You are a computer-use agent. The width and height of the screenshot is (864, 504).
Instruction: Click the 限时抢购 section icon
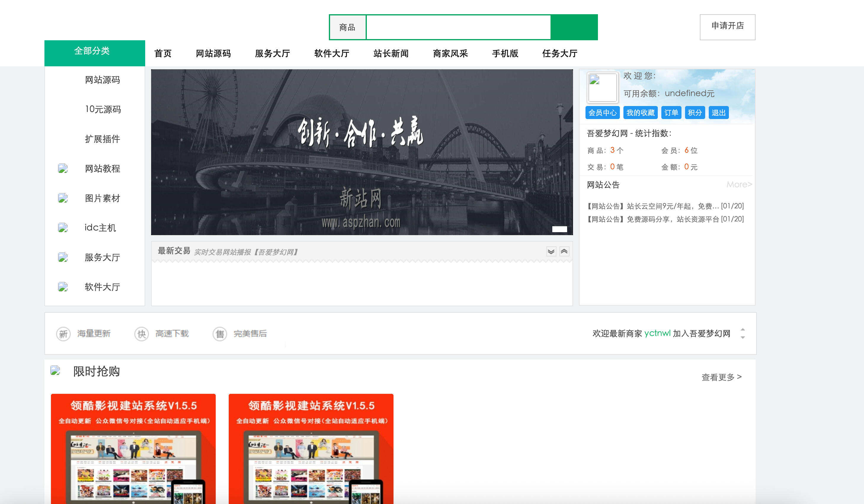click(x=55, y=371)
